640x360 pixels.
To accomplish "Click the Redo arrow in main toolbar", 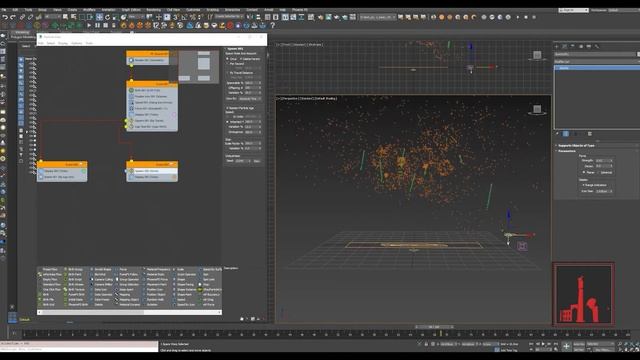I will coord(13,17).
